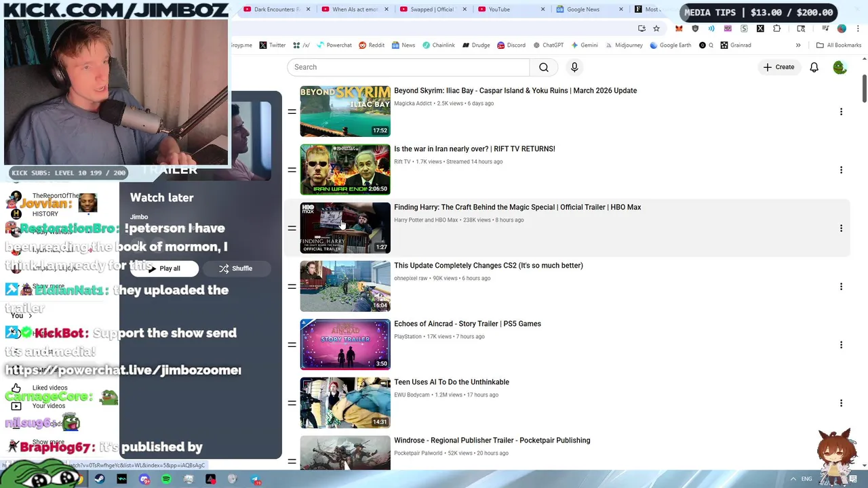Screen dimensions: 868x488
Task: Open the All Bookmarks folder
Action: point(839,45)
